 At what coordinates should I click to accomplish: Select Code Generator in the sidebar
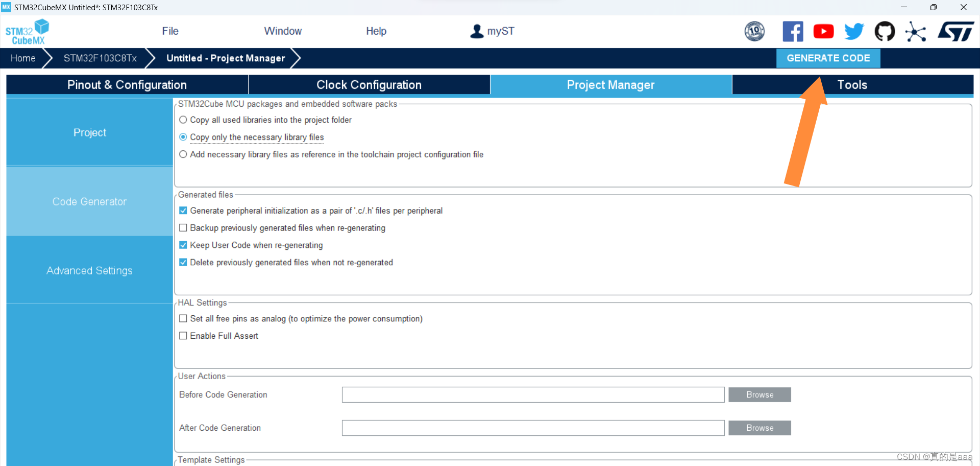click(x=90, y=201)
